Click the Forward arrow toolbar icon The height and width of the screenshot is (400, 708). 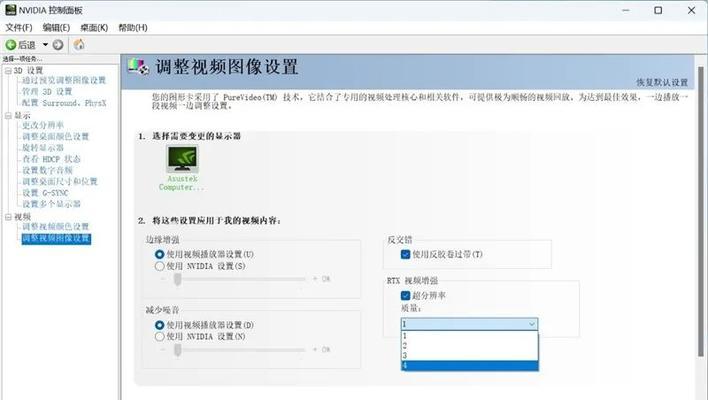tap(58, 45)
